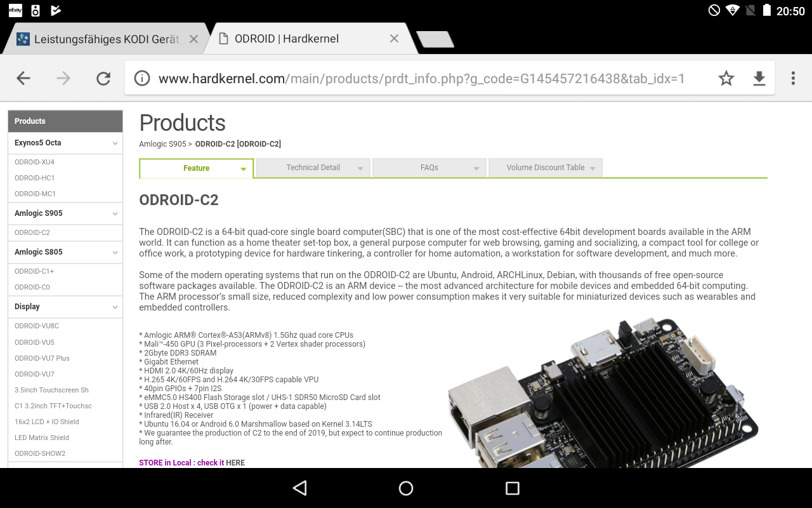
Task: Tap the battery status icon
Action: pos(767,10)
